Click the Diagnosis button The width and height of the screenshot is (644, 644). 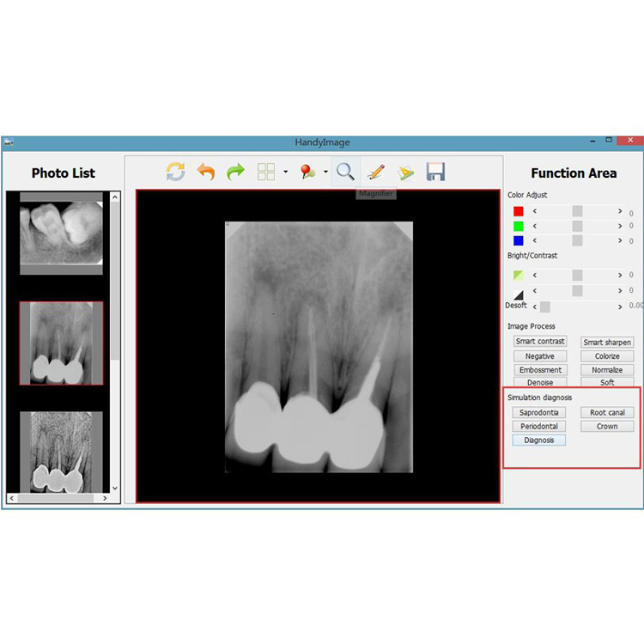pyautogui.click(x=539, y=440)
